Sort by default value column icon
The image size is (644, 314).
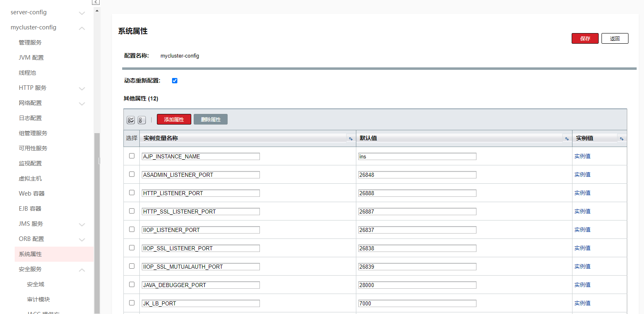(x=566, y=139)
